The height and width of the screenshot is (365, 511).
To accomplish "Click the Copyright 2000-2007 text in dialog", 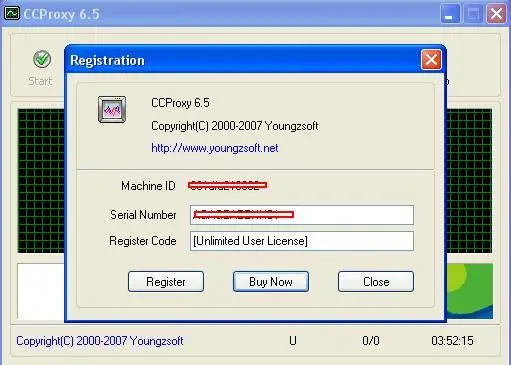I will click(x=235, y=126).
